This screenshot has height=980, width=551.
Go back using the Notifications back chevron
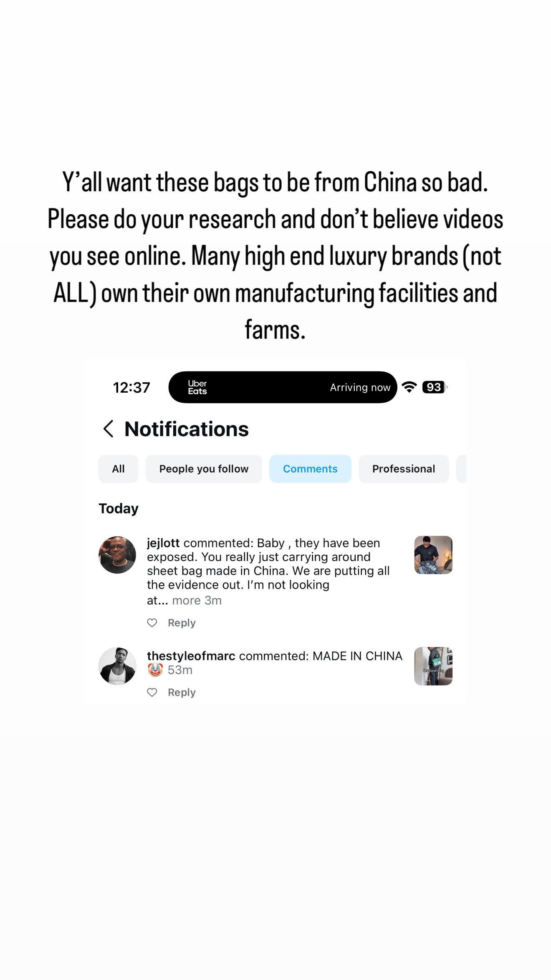click(x=109, y=429)
